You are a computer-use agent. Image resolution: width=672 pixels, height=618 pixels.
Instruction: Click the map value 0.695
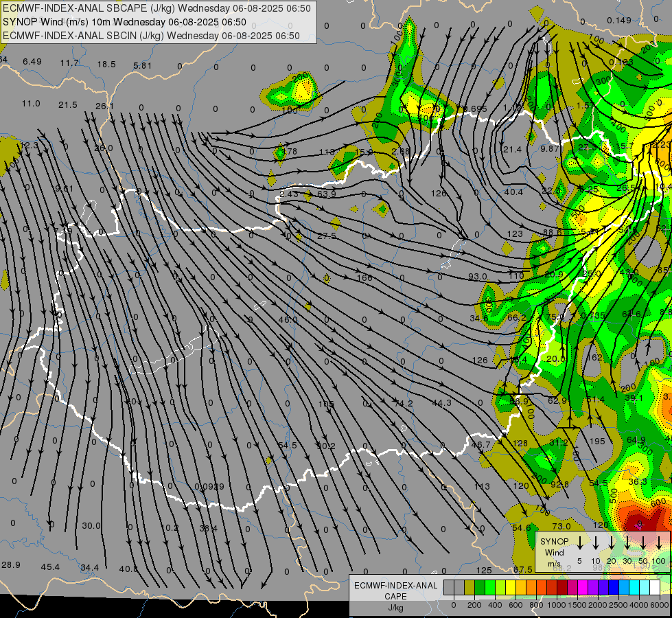[x=475, y=109]
